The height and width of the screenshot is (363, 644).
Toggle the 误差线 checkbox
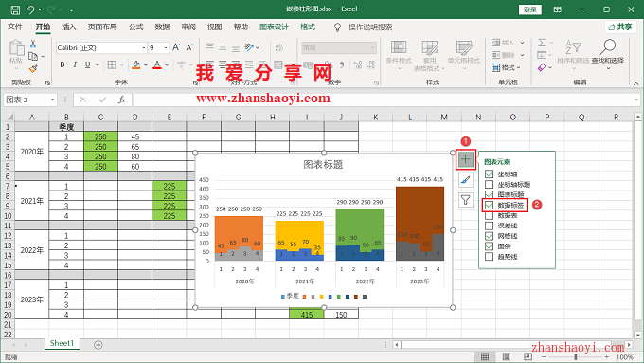[489, 226]
